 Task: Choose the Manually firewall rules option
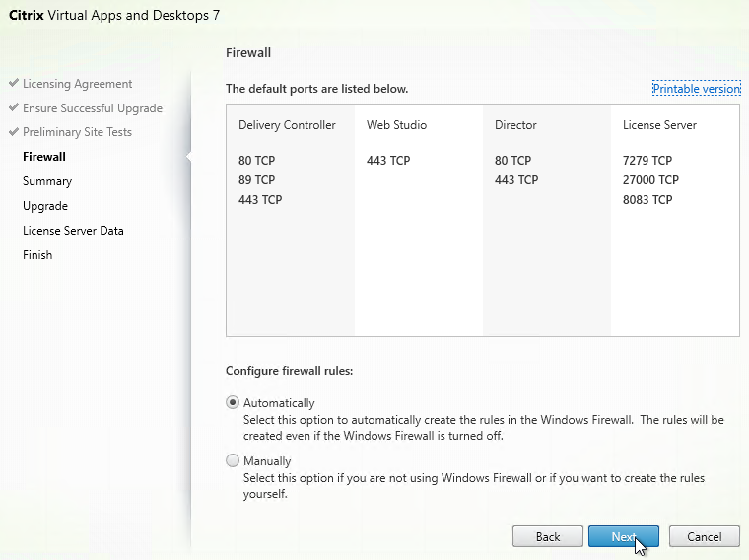coord(233,460)
